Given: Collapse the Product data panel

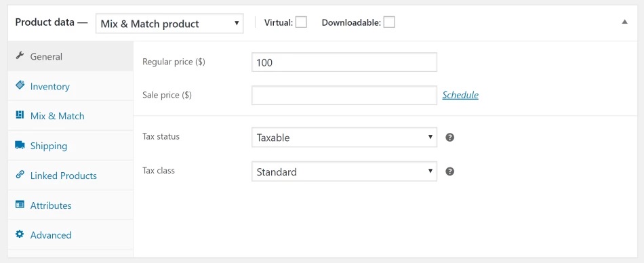Looking at the screenshot, I should point(625,22).
